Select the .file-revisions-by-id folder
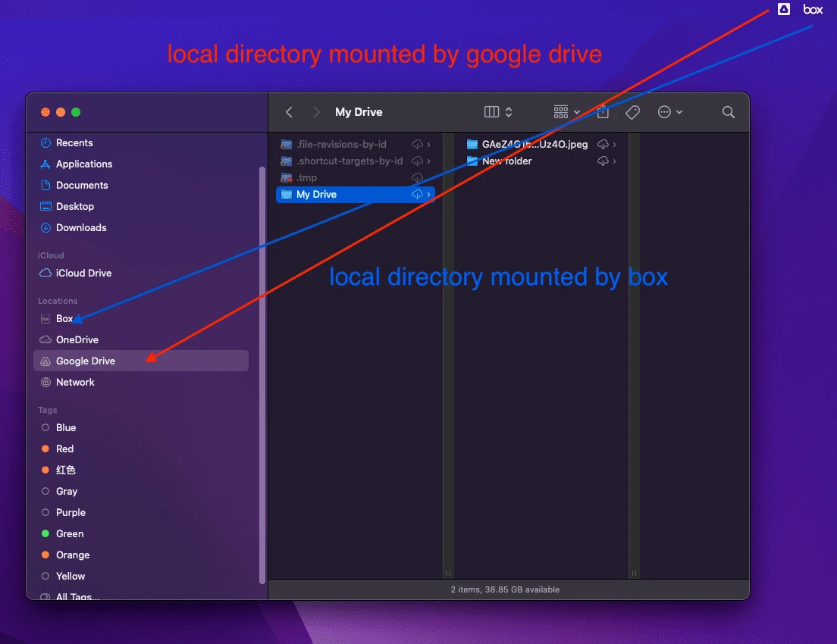 [356, 145]
